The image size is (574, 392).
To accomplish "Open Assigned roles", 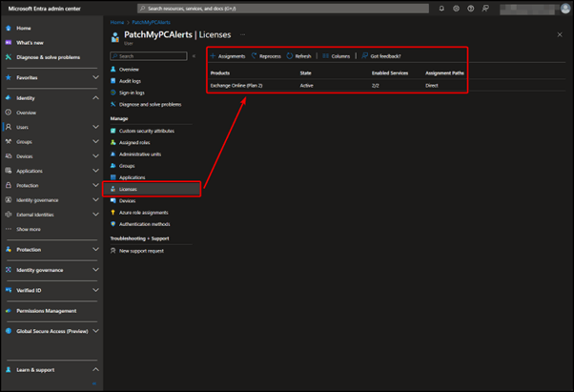I will click(x=134, y=142).
